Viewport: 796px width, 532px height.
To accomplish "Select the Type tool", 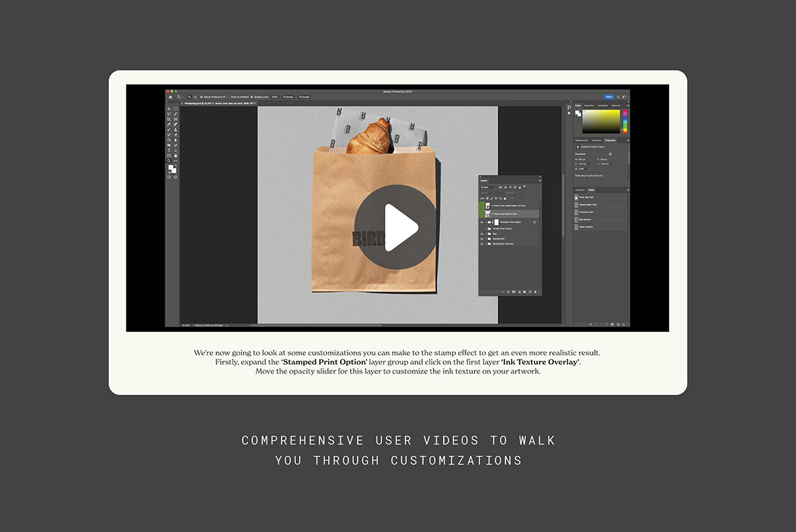I will tap(169, 150).
